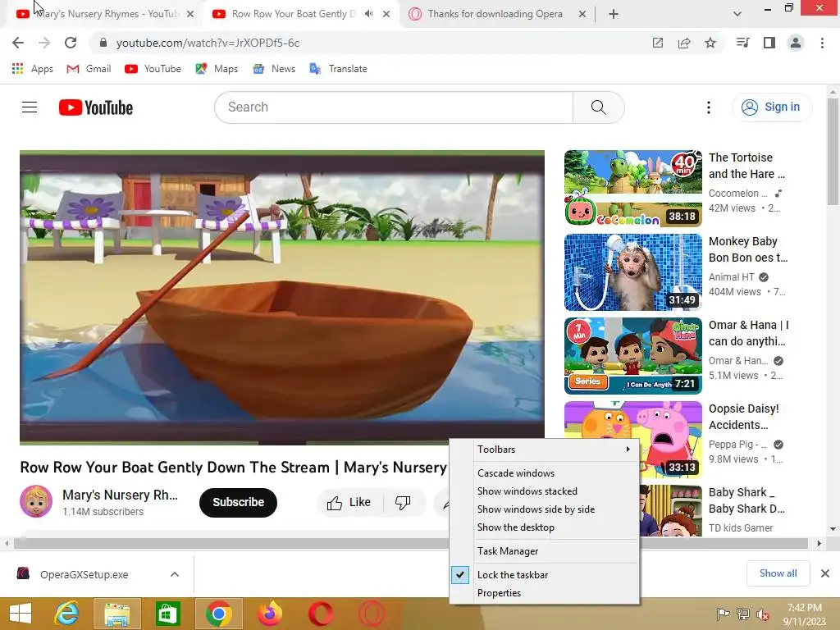Screen dimensions: 840x630
Task: Sign in to YouTube
Action: point(771,107)
